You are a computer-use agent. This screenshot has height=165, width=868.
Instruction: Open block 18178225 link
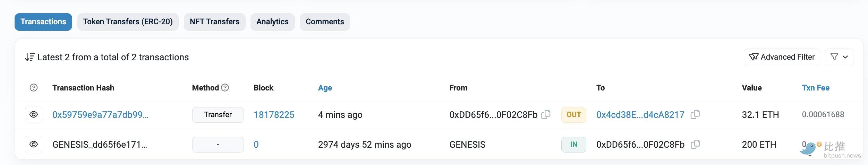click(274, 115)
